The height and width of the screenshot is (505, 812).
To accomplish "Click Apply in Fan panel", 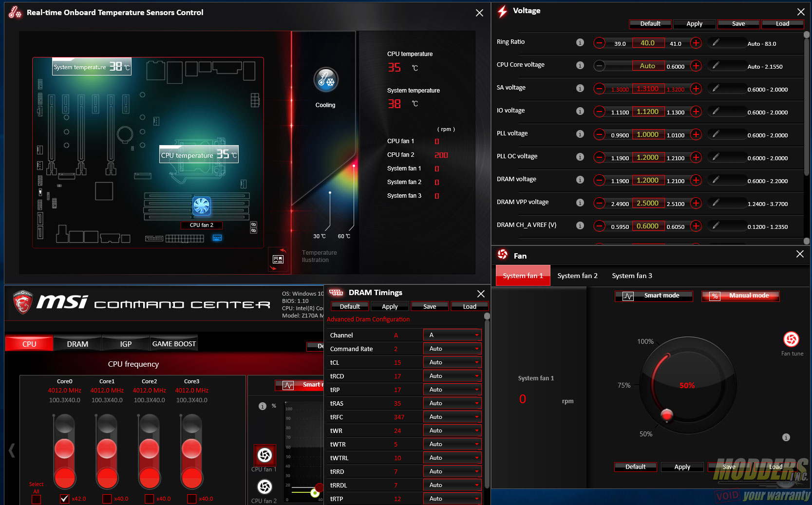I will click(x=682, y=467).
